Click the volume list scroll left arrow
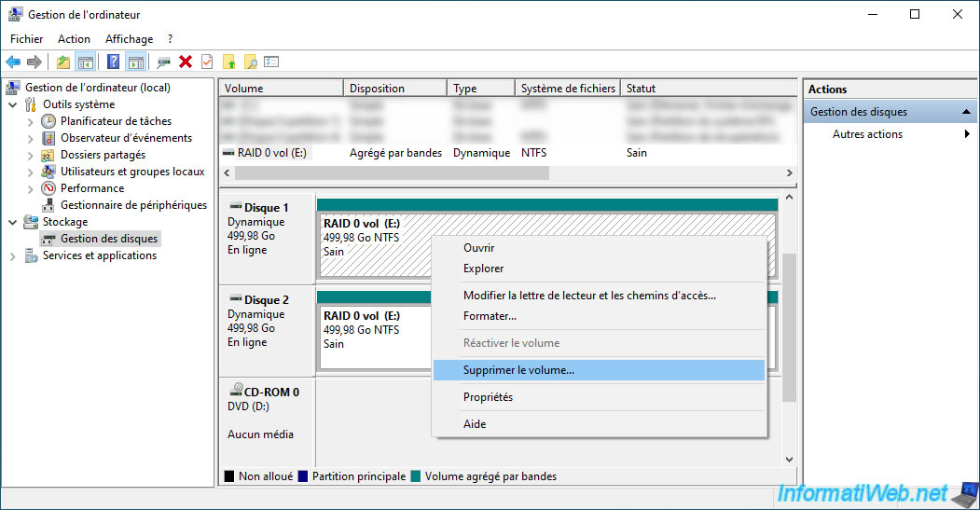 tap(227, 173)
